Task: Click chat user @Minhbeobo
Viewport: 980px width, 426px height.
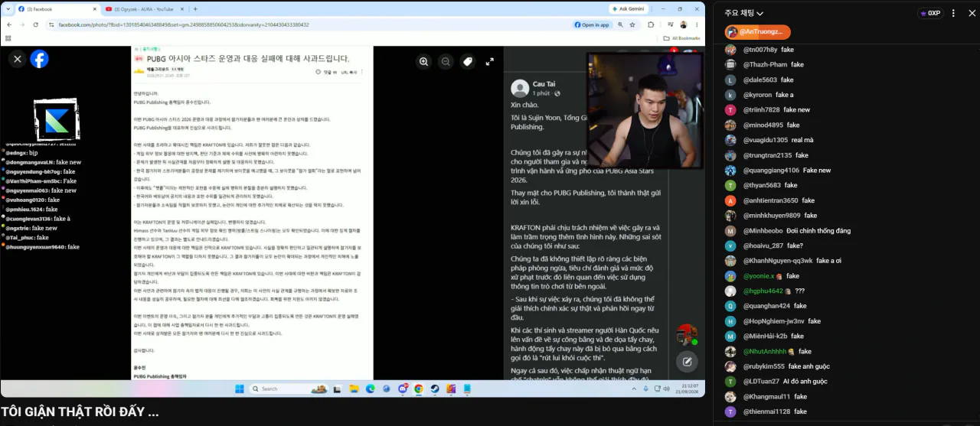Action: [763, 231]
